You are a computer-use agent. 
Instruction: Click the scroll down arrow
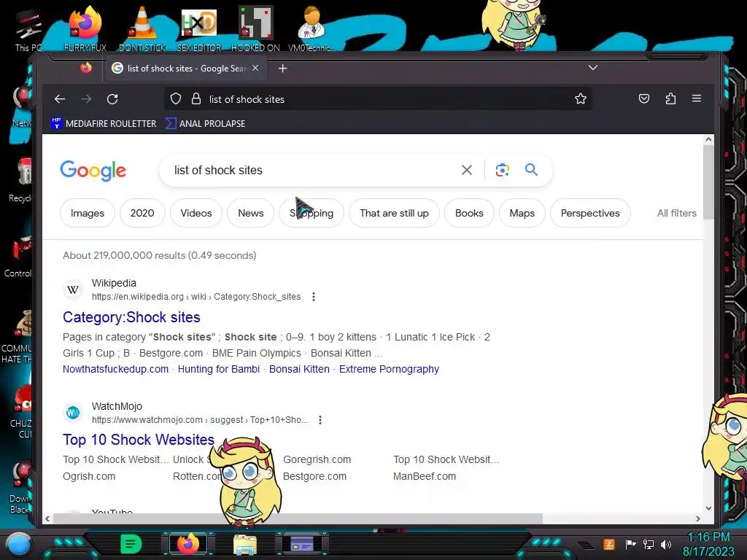(708, 508)
